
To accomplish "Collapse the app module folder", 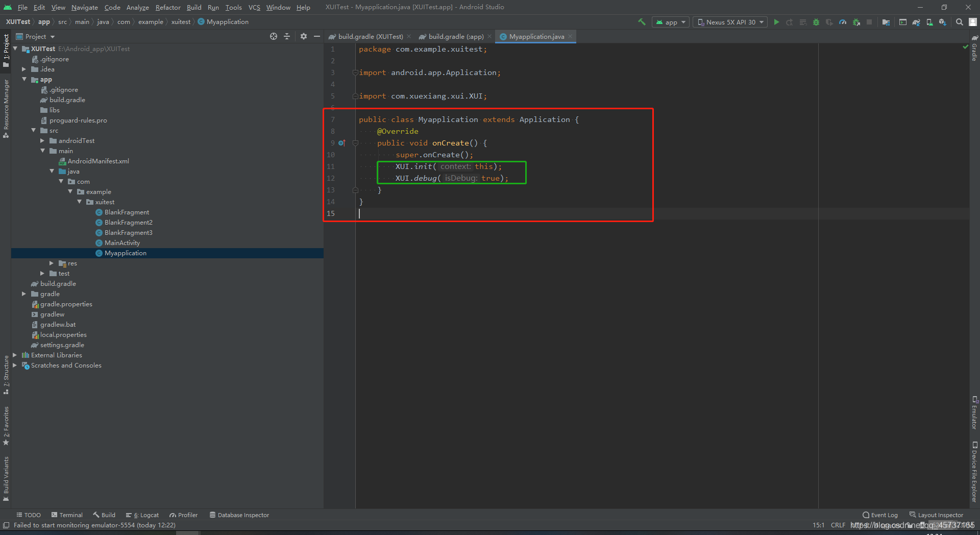I will click(23, 79).
